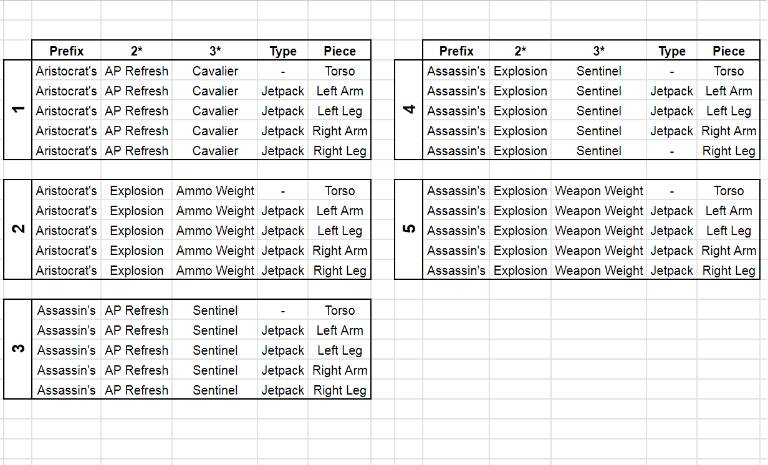Viewport: 768px width, 465px height.
Task: Click the merged cell labeled 4
Action: coord(408,110)
